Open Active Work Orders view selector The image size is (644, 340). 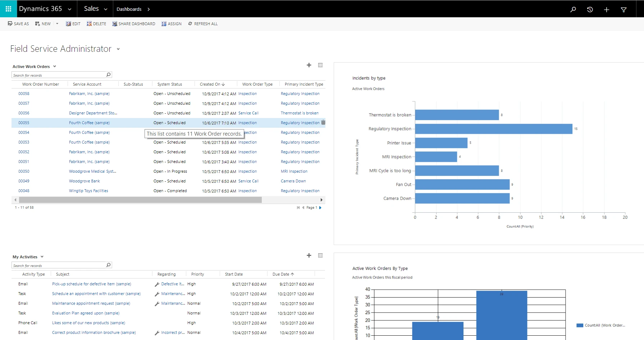coord(55,66)
